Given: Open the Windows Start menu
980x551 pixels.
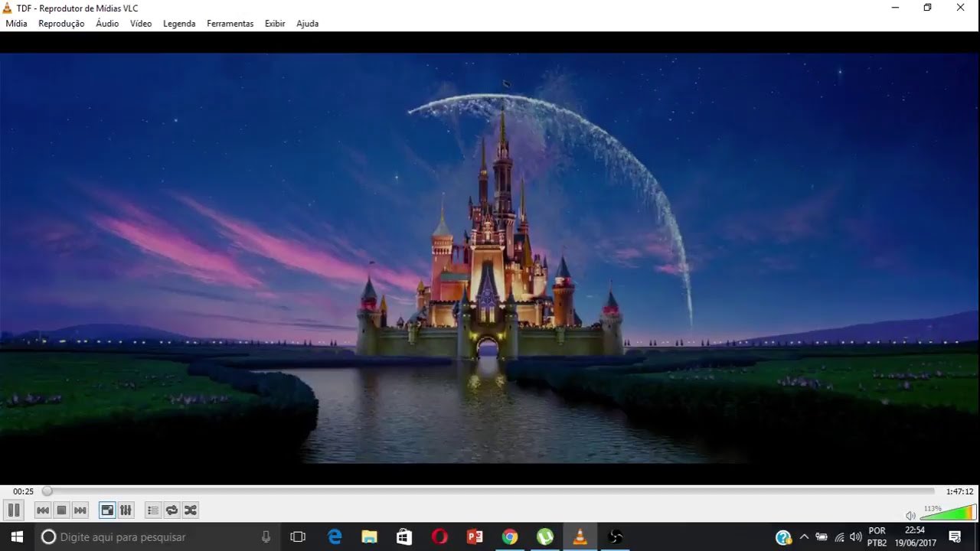Looking at the screenshot, I should click(17, 536).
